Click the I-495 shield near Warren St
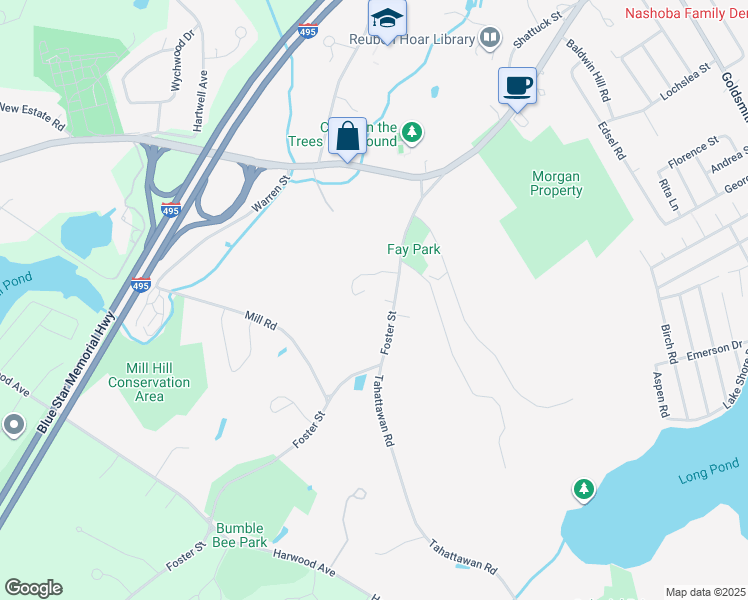748x600 pixels. 170,210
